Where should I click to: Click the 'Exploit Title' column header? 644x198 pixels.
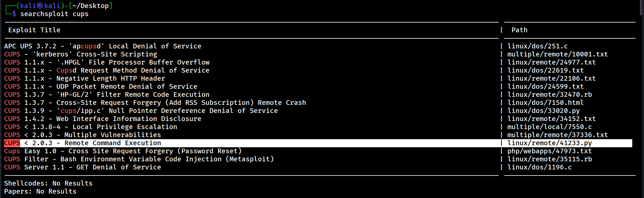pyautogui.click(x=34, y=30)
